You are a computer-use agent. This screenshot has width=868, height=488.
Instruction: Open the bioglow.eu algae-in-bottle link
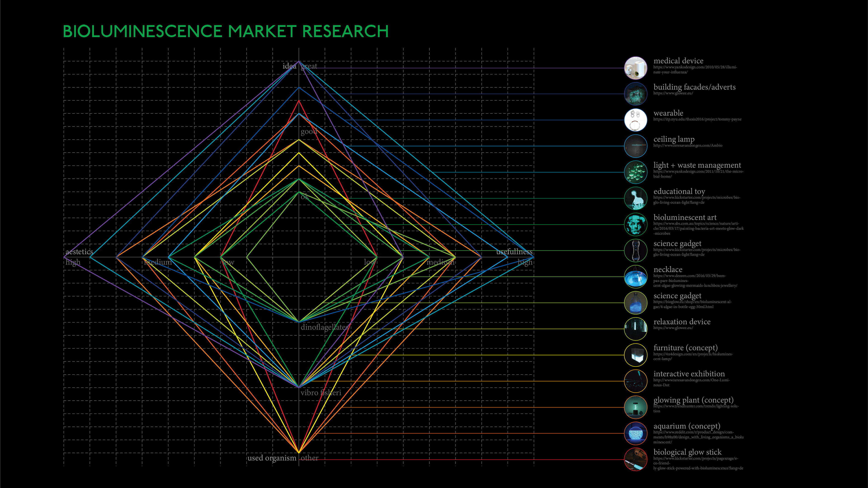click(x=692, y=304)
